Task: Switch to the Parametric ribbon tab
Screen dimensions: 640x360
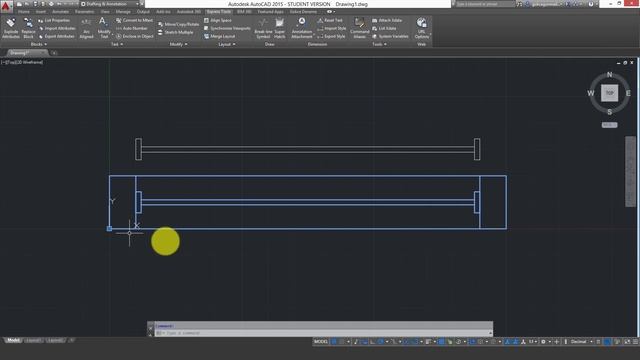Action: [84, 12]
